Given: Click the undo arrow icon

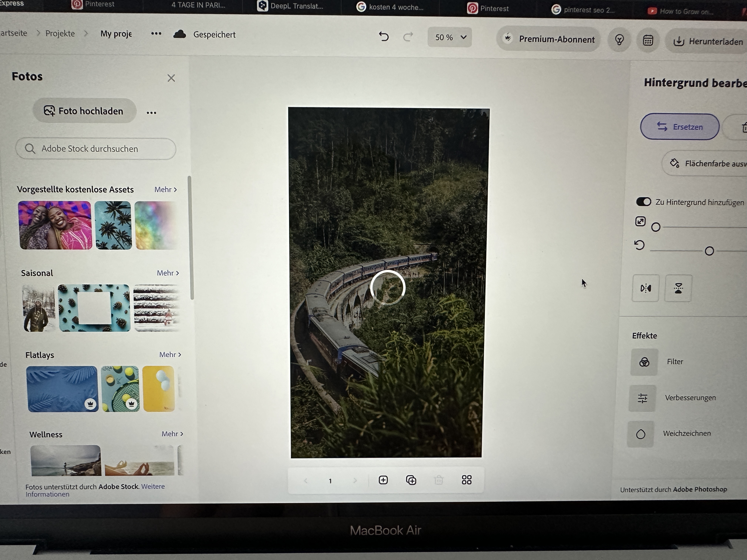Looking at the screenshot, I should [x=384, y=36].
